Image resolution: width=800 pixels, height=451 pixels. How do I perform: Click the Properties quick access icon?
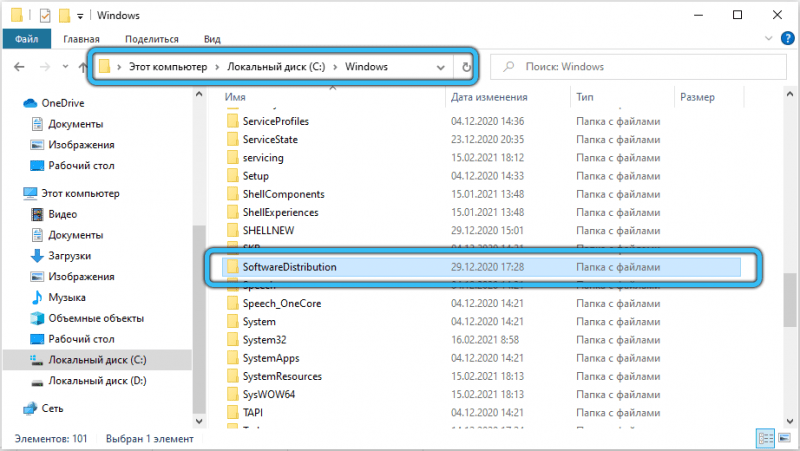(45, 15)
